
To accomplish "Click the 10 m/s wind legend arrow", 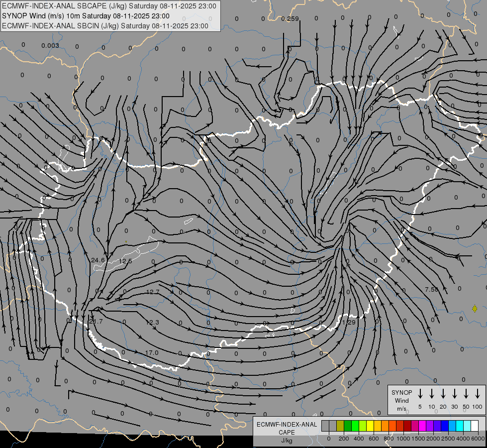I will point(431,393).
